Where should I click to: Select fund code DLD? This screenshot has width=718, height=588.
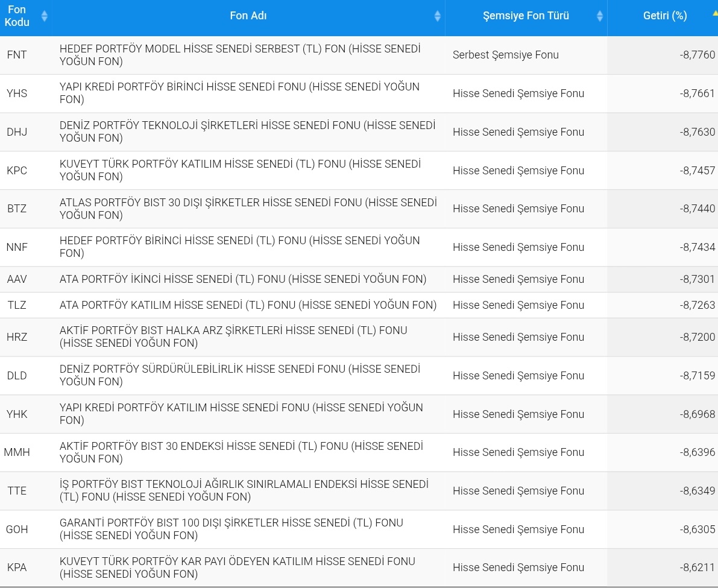[17, 376]
